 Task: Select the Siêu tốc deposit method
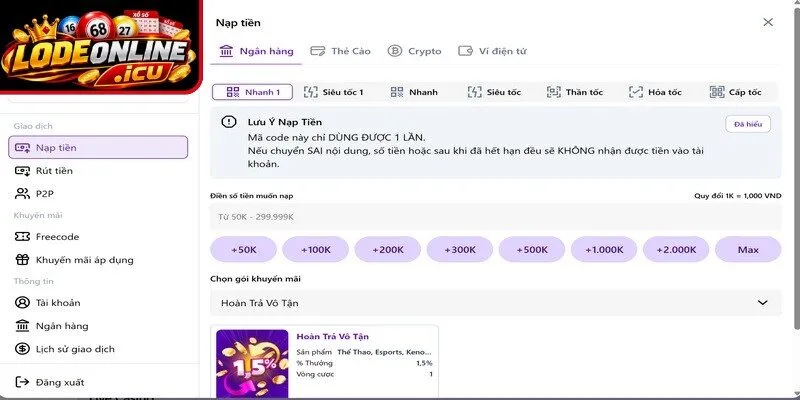click(494, 92)
